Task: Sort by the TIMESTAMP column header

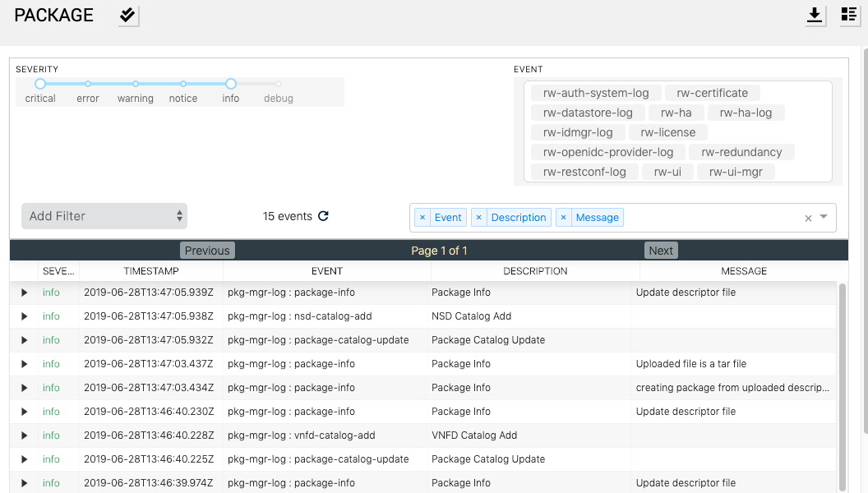Action: 150,271
